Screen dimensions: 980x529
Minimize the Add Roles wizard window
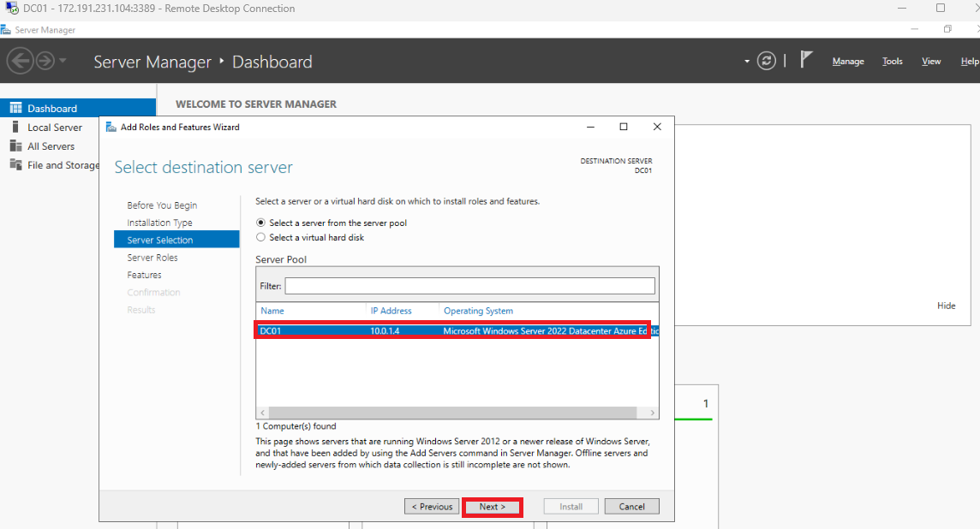pyautogui.click(x=590, y=127)
